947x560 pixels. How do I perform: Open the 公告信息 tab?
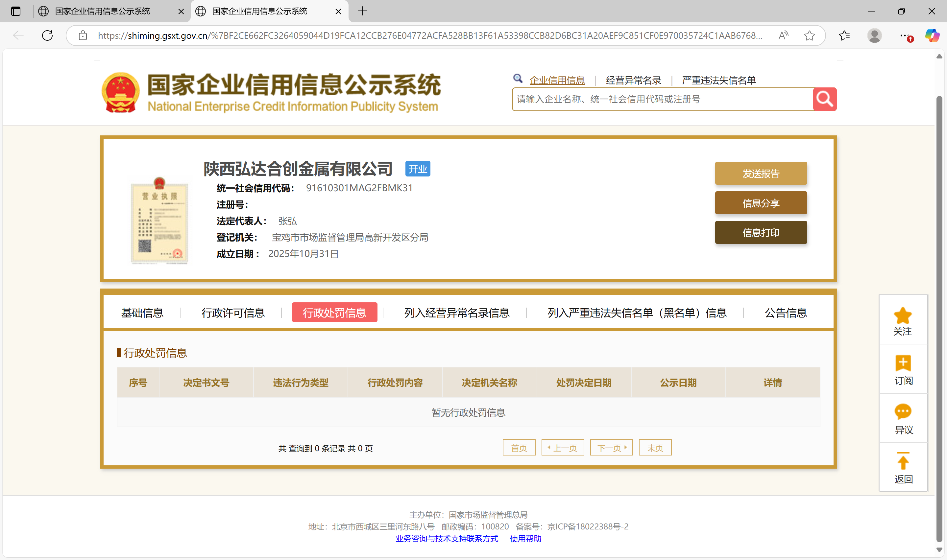[786, 313]
